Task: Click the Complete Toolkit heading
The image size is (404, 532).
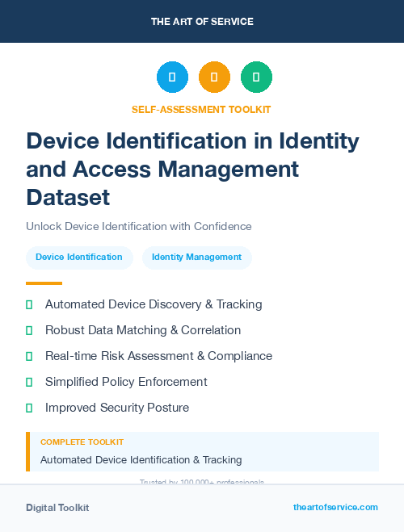Action: pyautogui.click(x=82, y=442)
